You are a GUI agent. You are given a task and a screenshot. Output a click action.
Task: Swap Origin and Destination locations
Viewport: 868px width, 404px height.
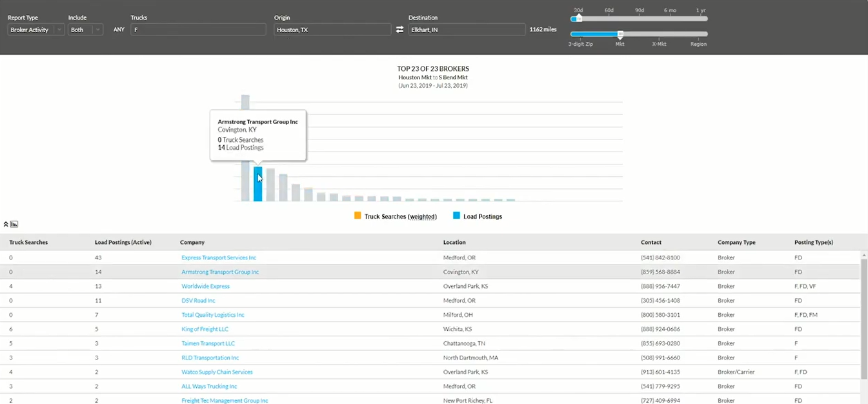pyautogui.click(x=399, y=29)
